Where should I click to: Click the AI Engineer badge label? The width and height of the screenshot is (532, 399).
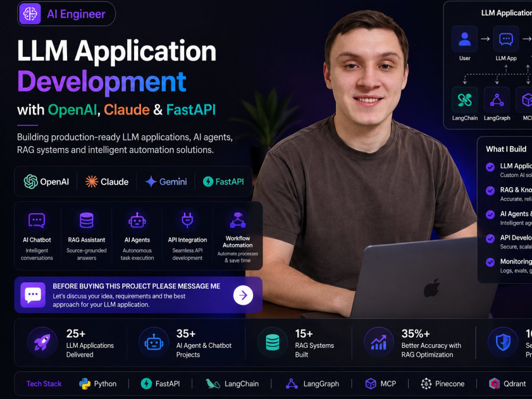(76, 14)
